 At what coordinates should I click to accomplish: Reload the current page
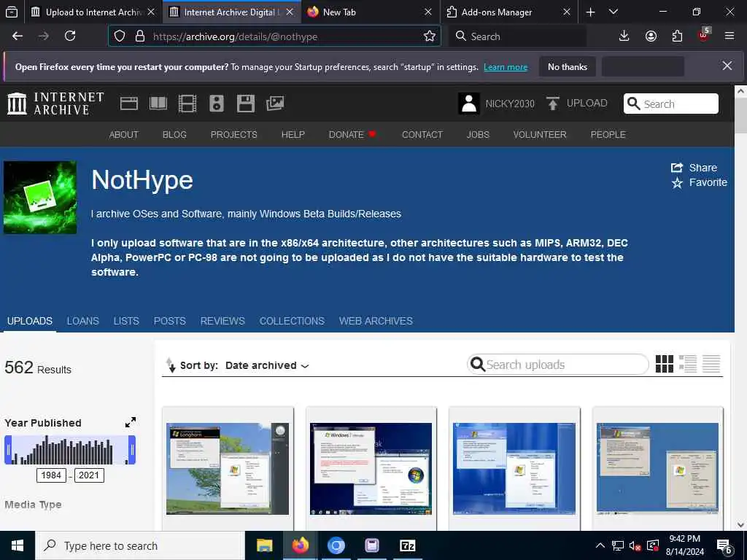(70, 36)
